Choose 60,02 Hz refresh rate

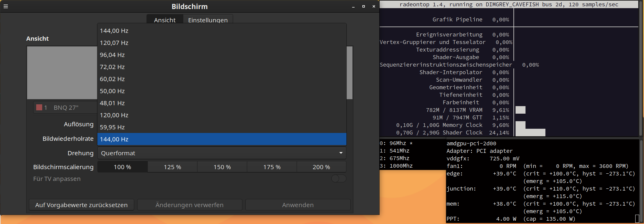(222, 79)
